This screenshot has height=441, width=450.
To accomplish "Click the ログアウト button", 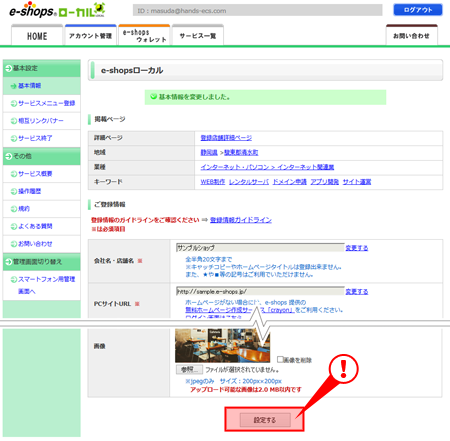I will pos(418,10).
